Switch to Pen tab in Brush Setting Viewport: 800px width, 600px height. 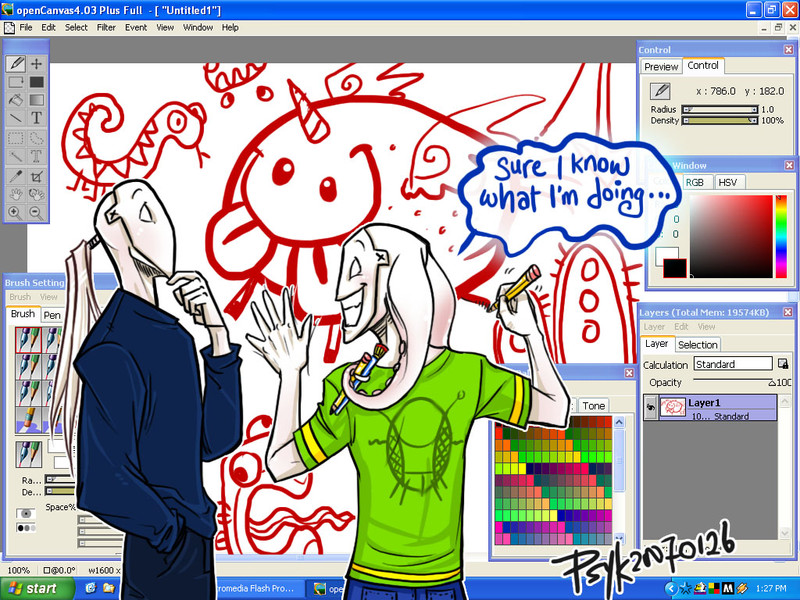coord(52,315)
